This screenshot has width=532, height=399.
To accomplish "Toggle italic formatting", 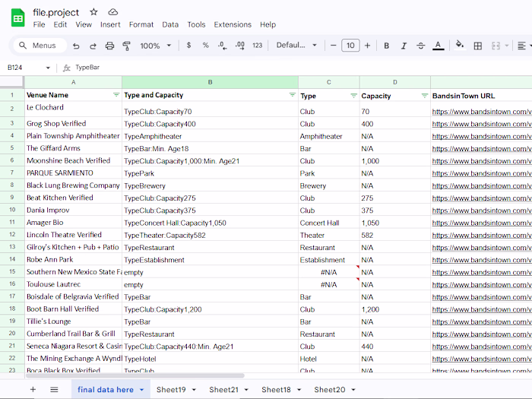I will pos(404,46).
